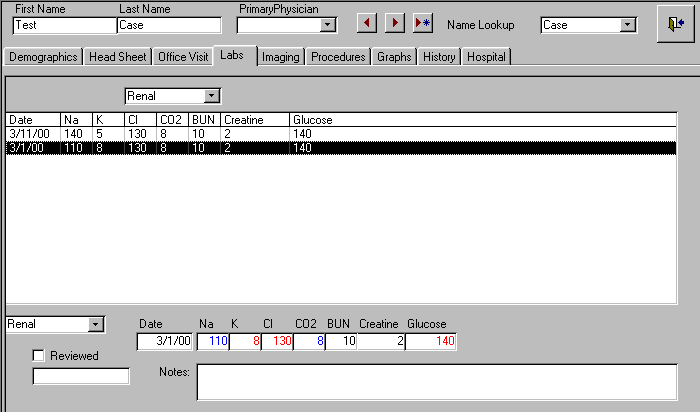Expand the Name Lookup combo box
Screen dimensions: 700x412
[x=628, y=25]
